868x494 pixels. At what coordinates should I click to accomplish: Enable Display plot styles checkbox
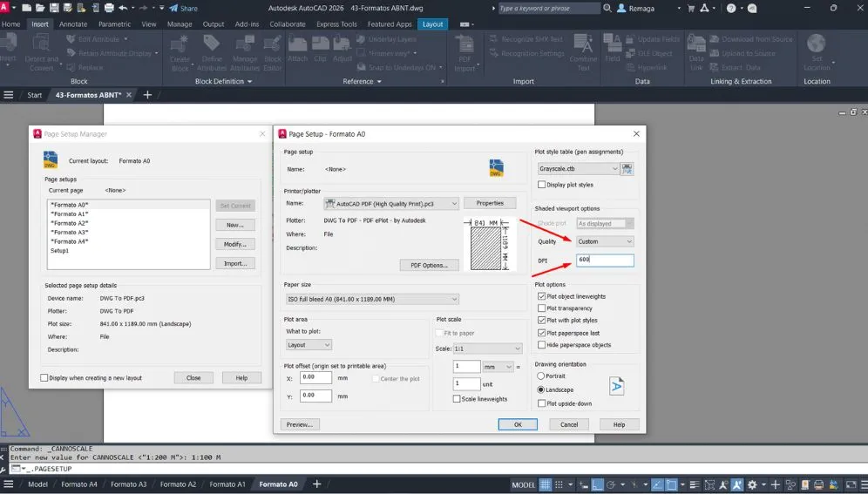pos(541,185)
